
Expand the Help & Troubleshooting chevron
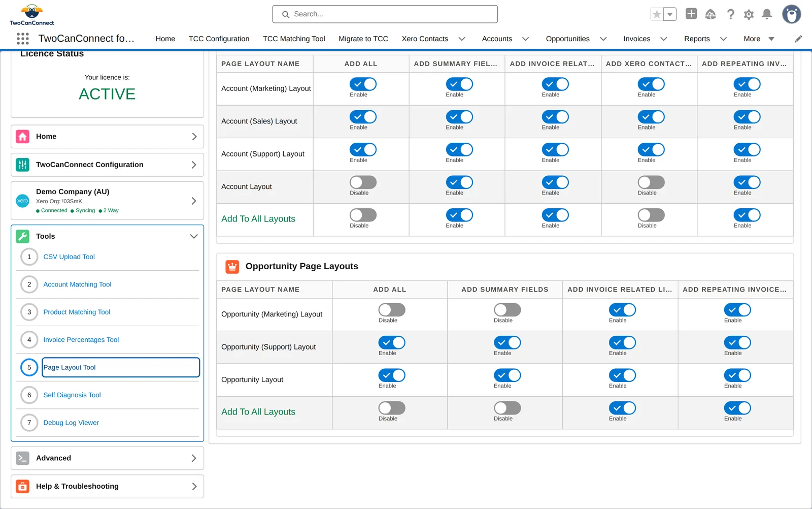coord(194,486)
